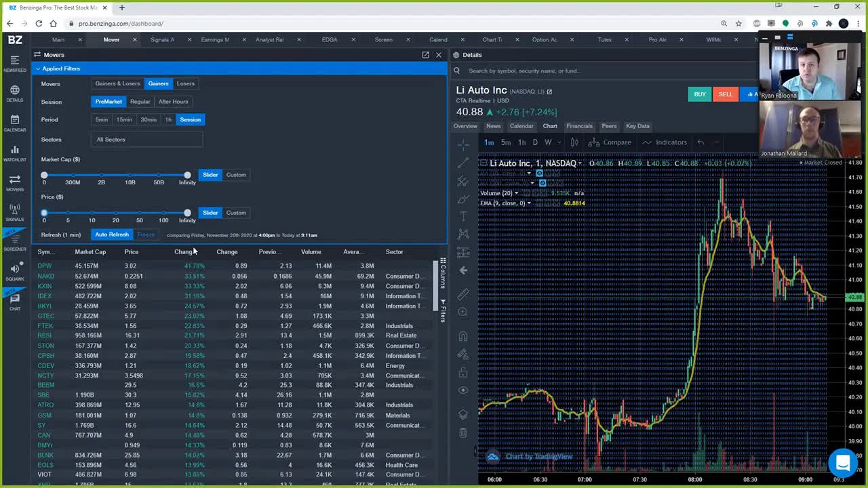Toggle lock all drawing tools
The image size is (868, 488).
click(x=463, y=372)
